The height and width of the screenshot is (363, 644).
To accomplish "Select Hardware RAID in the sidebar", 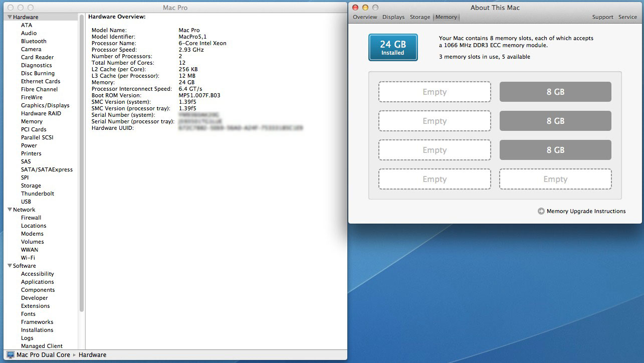I will (x=41, y=113).
